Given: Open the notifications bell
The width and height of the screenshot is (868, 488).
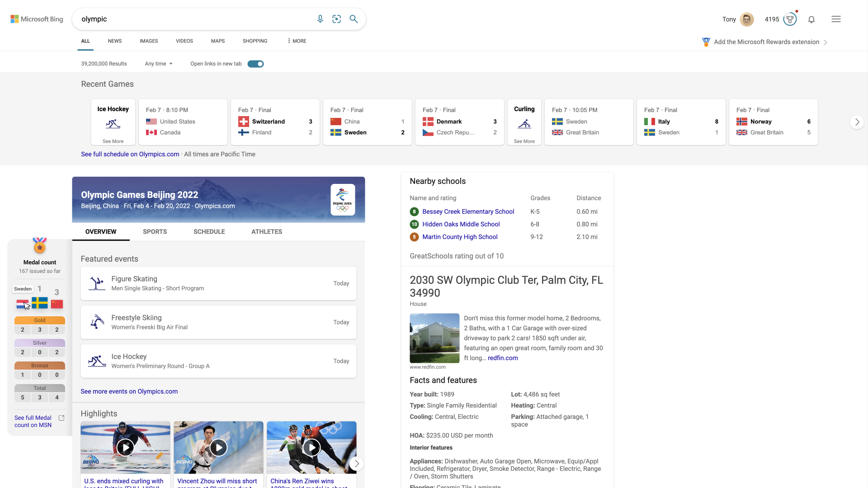Looking at the screenshot, I should [811, 19].
